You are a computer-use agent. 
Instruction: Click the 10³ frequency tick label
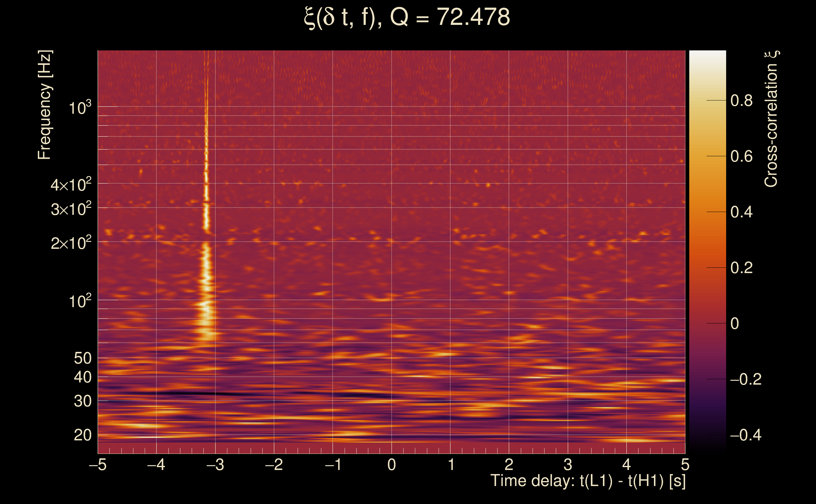(x=80, y=108)
